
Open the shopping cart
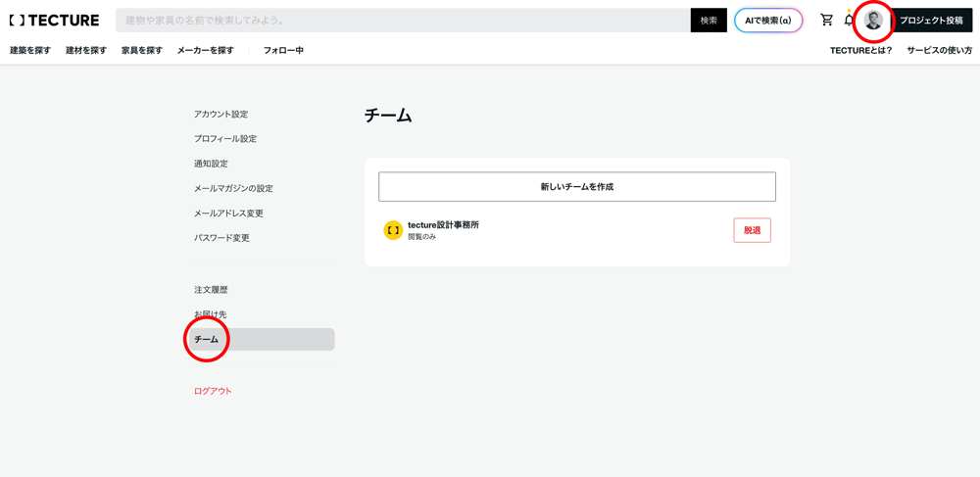tap(827, 21)
